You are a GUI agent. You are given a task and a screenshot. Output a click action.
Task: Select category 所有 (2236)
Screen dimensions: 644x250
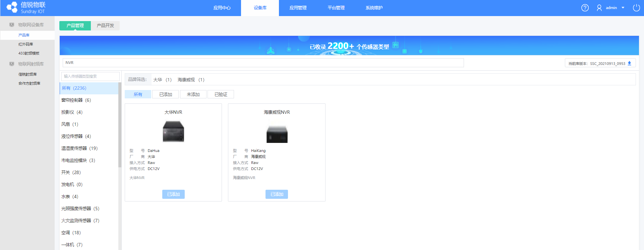tap(89, 88)
